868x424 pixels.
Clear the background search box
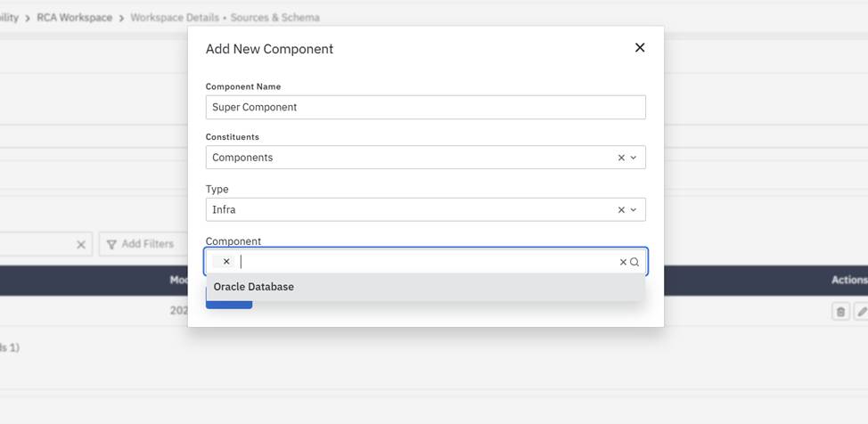[80, 244]
